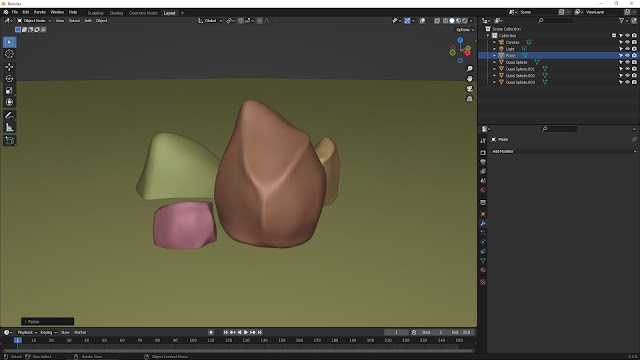
Task: Open the Material properties tab
Action: point(483,270)
